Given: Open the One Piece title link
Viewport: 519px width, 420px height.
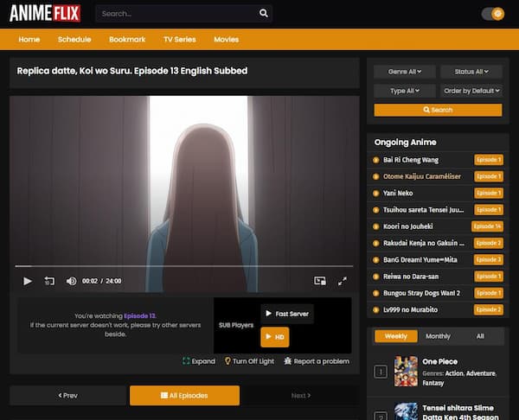Looking at the screenshot, I should coord(440,362).
